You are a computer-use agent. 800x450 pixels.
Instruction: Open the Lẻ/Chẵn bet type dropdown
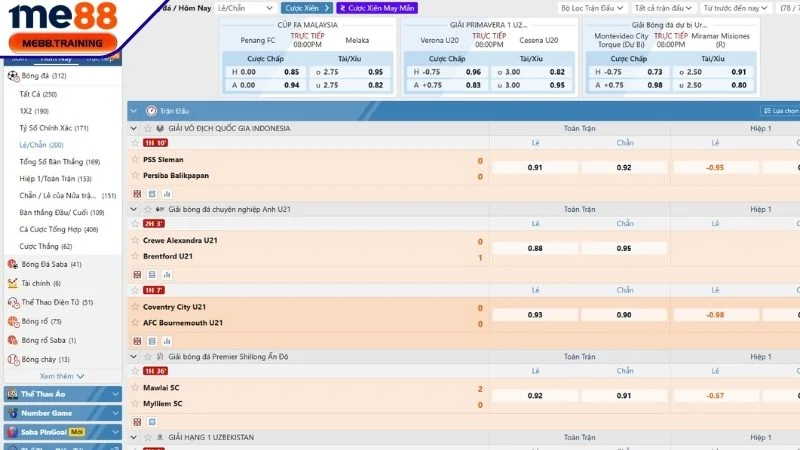point(245,8)
